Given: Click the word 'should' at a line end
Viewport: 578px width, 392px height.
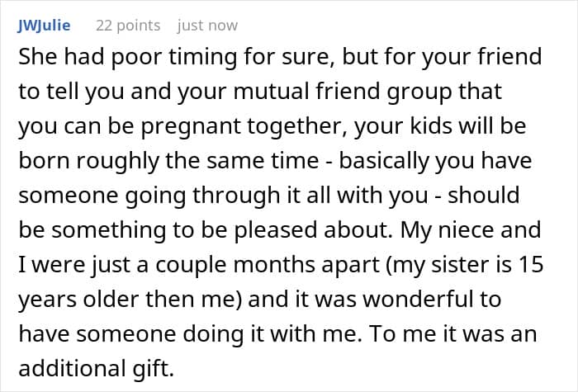Looking at the screenshot, I should click(x=483, y=195).
